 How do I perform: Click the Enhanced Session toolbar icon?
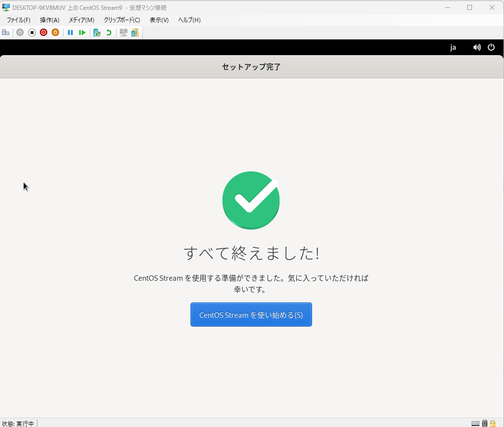(x=124, y=33)
